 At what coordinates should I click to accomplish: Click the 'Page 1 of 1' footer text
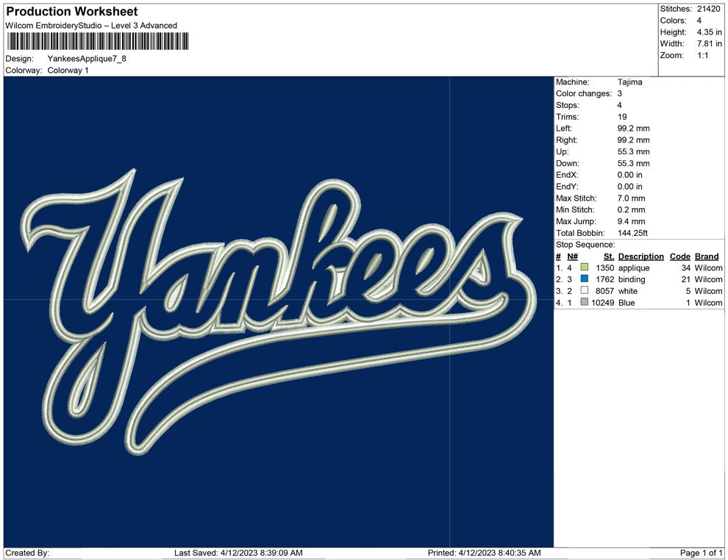[x=701, y=553]
